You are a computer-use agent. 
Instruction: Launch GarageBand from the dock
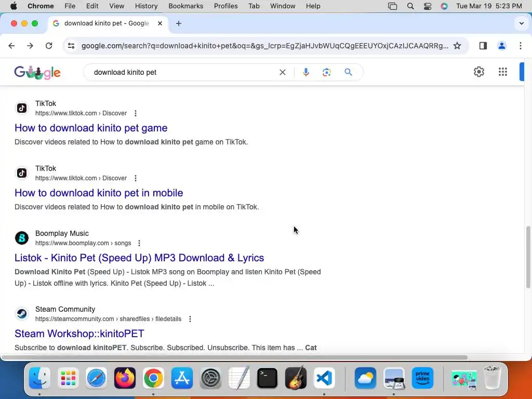click(296, 378)
